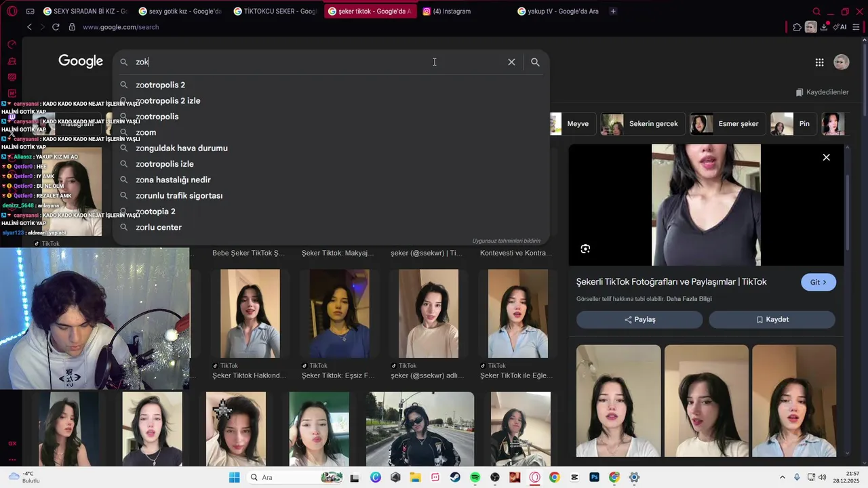Open the Google apps grid icon
The height and width of the screenshot is (488, 868).
[x=819, y=62]
